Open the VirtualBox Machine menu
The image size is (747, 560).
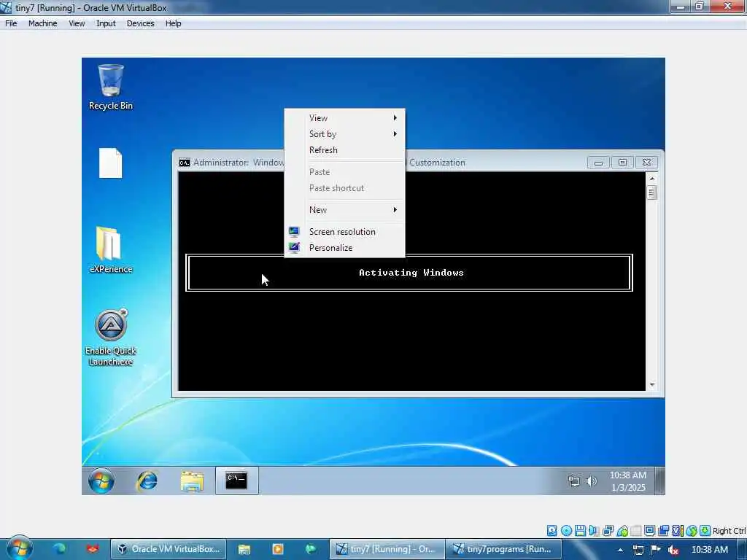point(43,23)
